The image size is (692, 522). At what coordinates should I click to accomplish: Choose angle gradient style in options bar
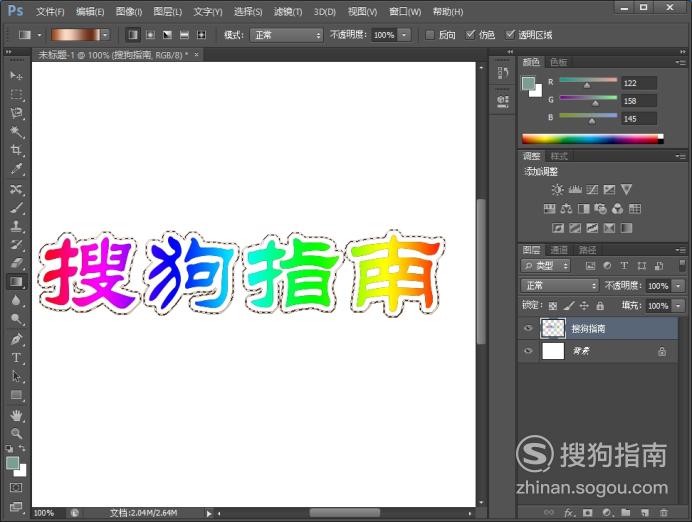pos(167,35)
